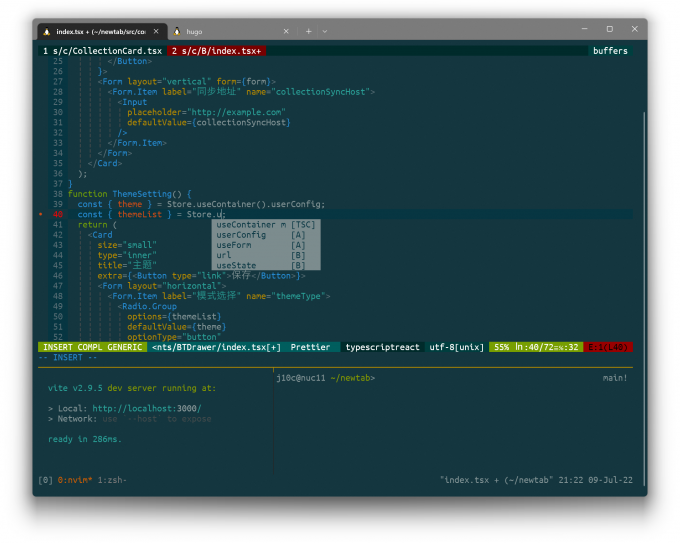This screenshot has height=543, width=680.
Task: Click the placeholder URL on line 30
Action: tap(236, 112)
